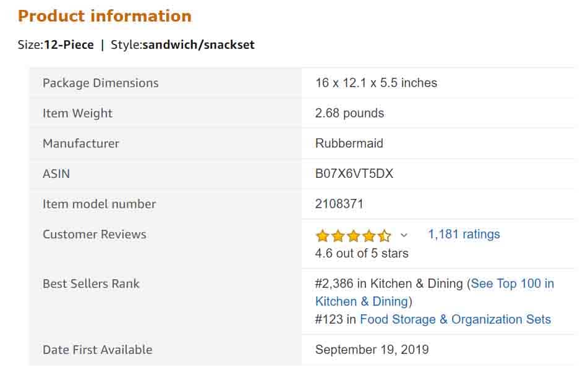588x378 pixels.
Task: Click the Customer Reviews label
Action: coord(95,234)
